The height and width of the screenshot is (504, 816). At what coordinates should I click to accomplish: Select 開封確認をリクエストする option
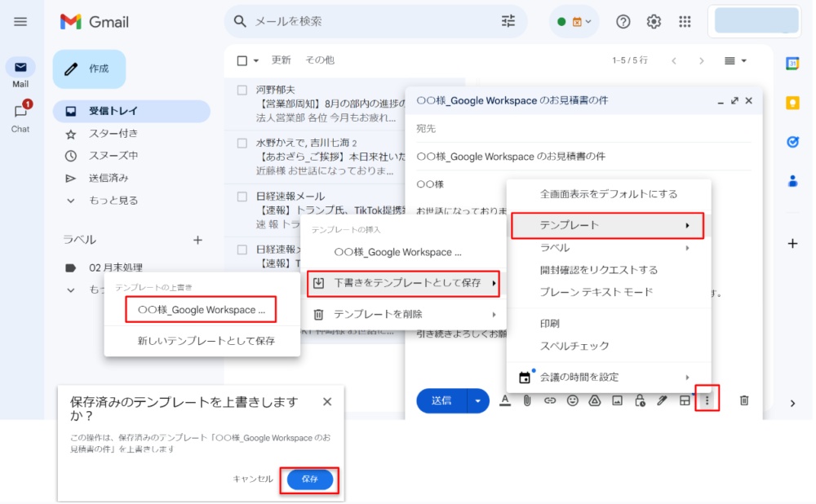[x=609, y=270]
